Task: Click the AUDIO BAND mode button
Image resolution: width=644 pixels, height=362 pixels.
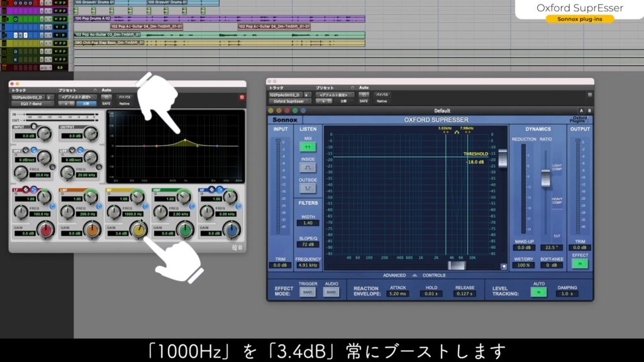Action: (331, 292)
